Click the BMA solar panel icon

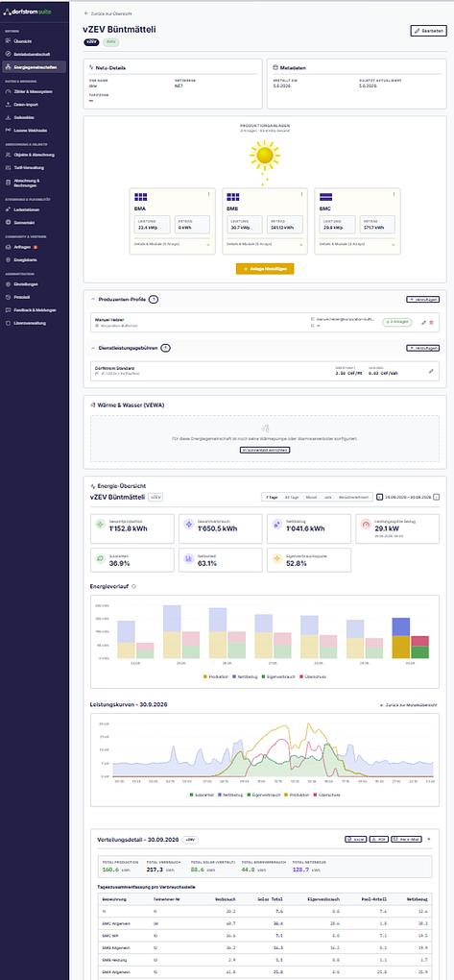(140, 197)
